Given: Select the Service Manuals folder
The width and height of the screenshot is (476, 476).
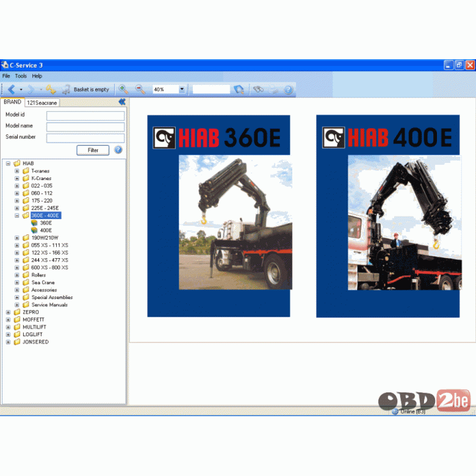Looking at the screenshot, I should point(49,305).
